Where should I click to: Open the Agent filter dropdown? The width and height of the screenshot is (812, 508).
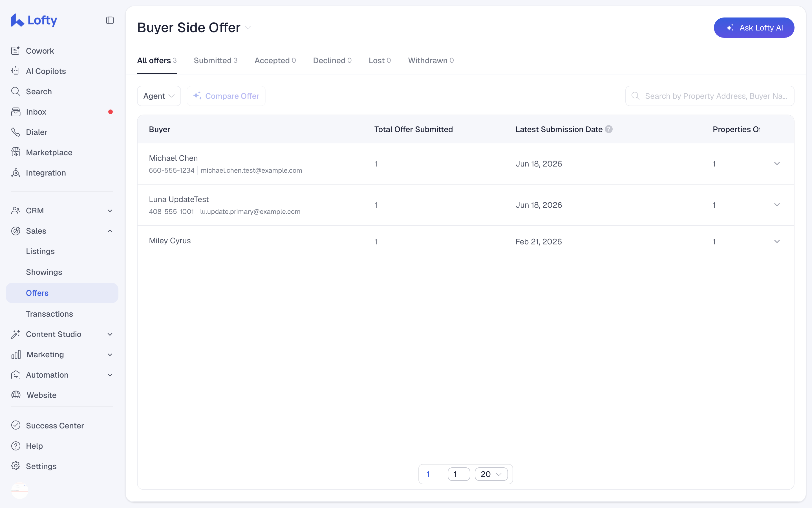coord(159,96)
